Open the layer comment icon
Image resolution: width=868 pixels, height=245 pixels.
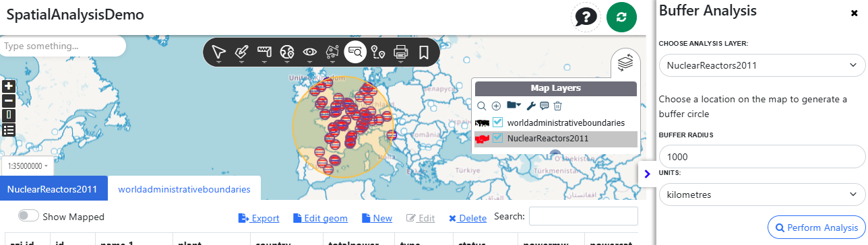(545, 106)
